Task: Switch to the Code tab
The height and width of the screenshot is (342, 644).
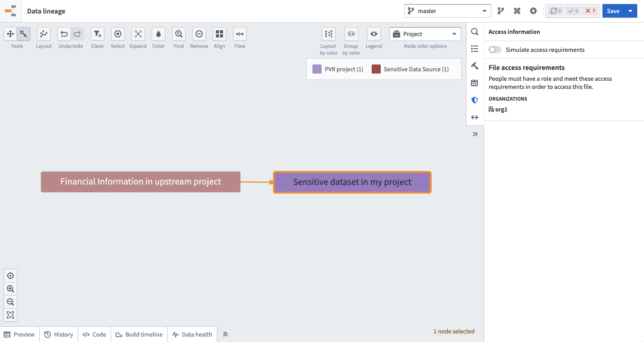Action: click(94, 334)
